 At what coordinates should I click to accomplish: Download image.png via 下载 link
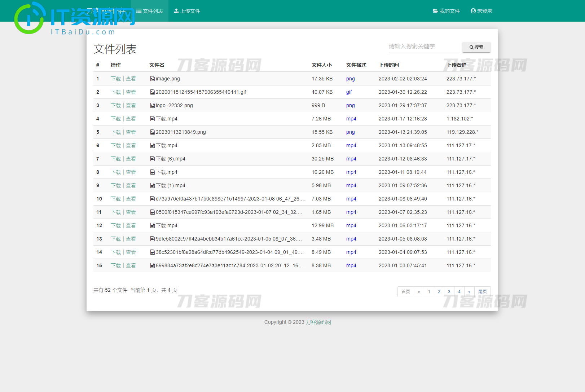[116, 79]
